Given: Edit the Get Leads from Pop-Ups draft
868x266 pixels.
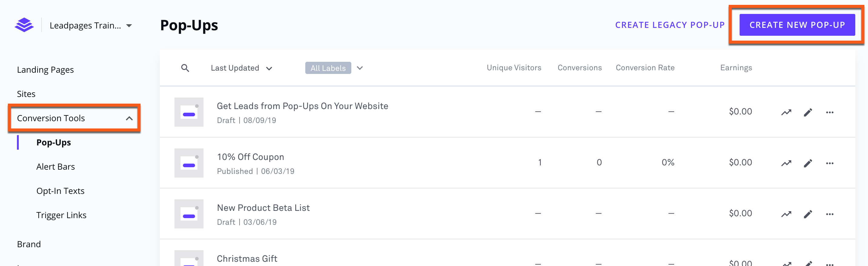Looking at the screenshot, I should pyautogui.click(x=808, y=112).
